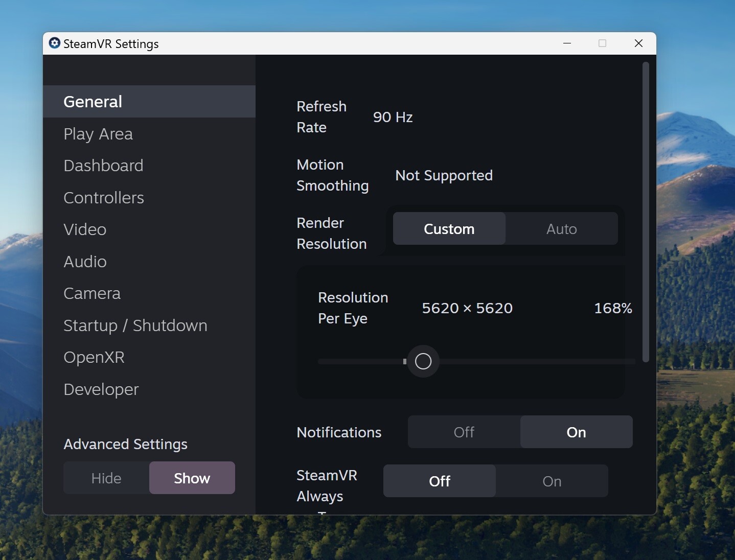This screenshot has width=735, height=560.
Task: Open the Developer settings tab
Action: pos(149,389)
